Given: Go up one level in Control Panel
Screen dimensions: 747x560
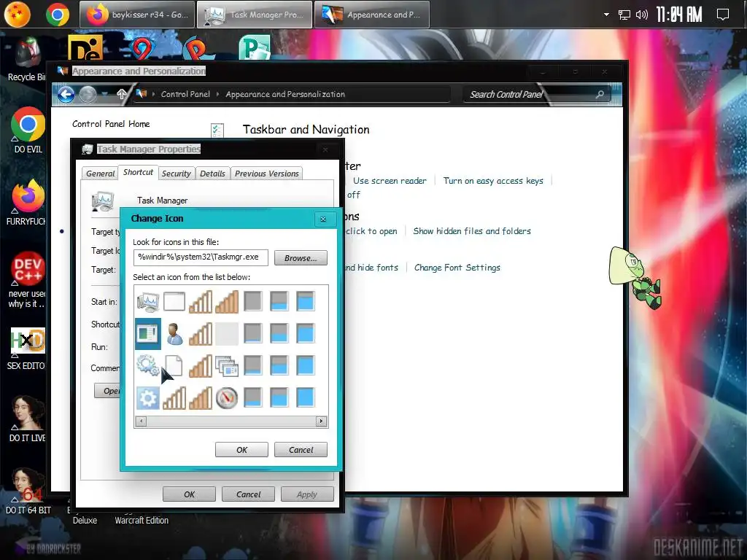Looking at the screenshot, I should [x=122, y=94].
